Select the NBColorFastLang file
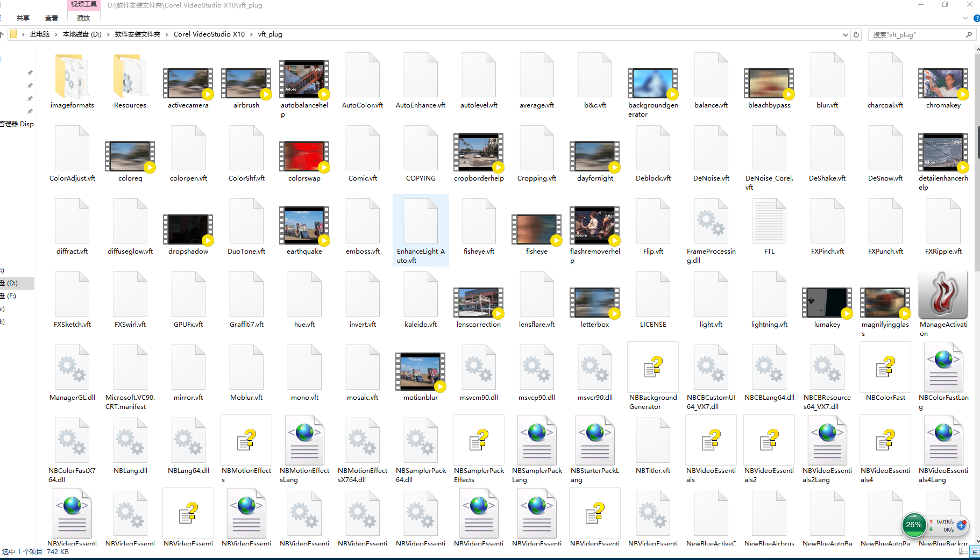This screenshot has width=980, height=560. pos(943,377)
